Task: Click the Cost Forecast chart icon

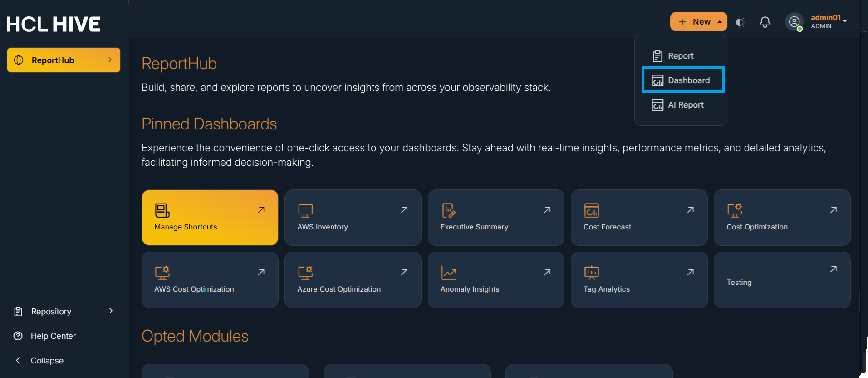Action: 591,211
